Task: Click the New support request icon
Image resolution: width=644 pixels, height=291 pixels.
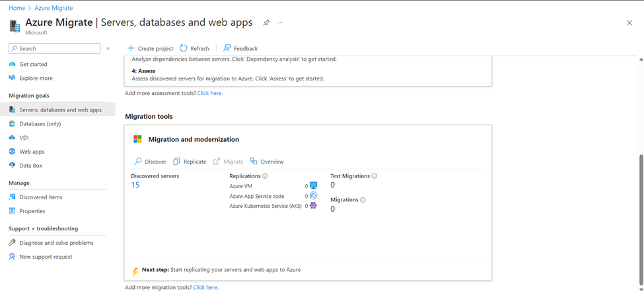Action: [12, 257]
